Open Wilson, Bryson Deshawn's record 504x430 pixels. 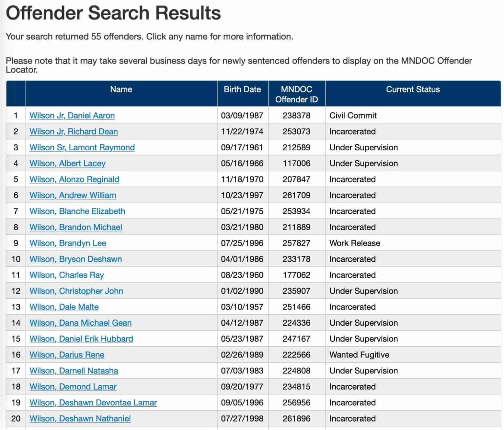[75, 259]
